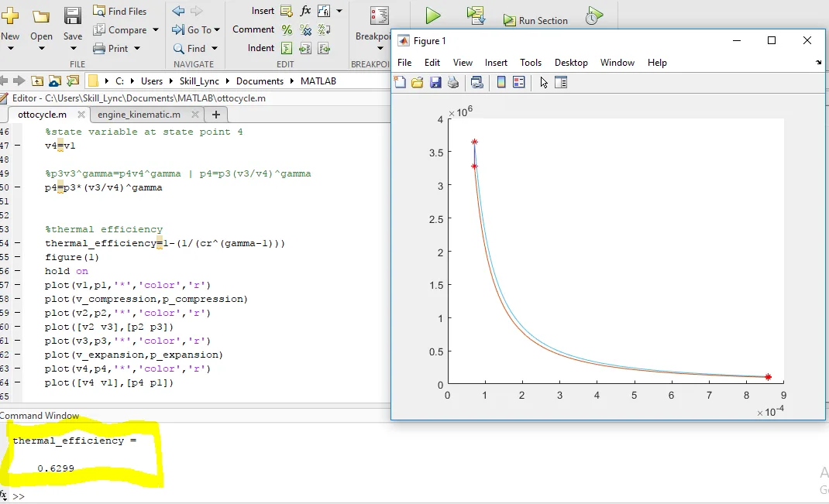Image resolution: width=829 pixels, height=504 pixels.
Task: Click the Find Files button
Action: [120, 11]
